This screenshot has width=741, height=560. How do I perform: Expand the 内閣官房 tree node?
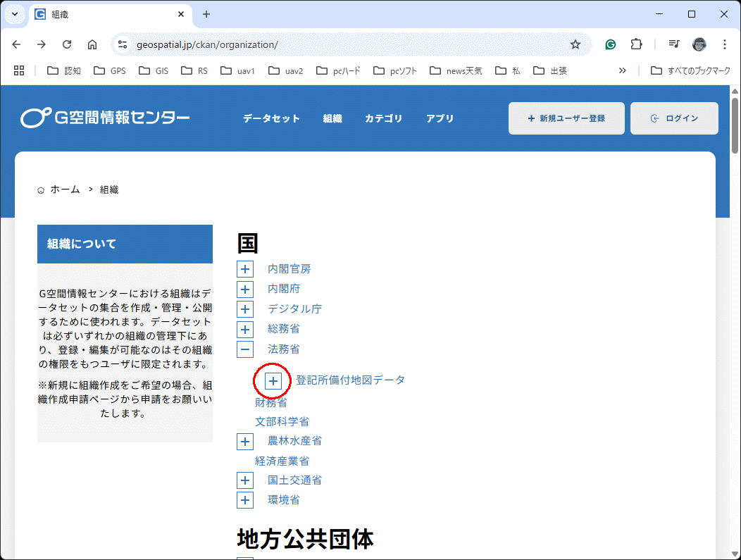tap(245, 269)
